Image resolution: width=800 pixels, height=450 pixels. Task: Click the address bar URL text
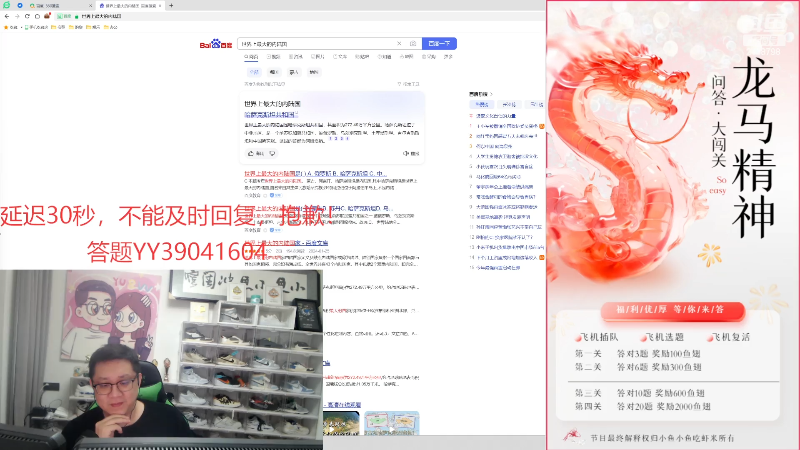(102, 16)
